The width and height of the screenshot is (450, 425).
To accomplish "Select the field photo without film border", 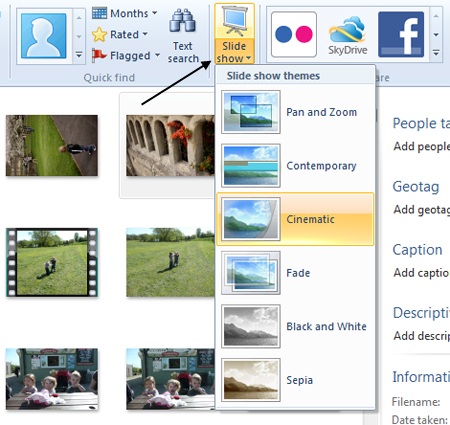I will pyautogui.click(x=170, y=262).
